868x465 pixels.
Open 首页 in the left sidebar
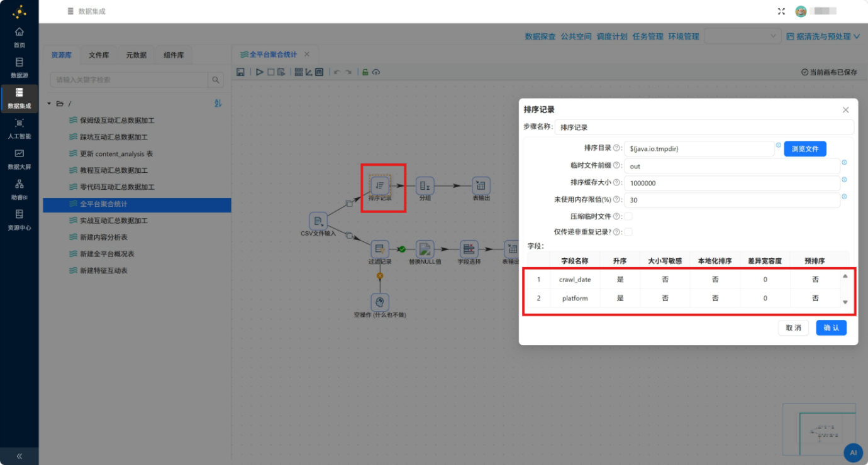pos(19,37)
